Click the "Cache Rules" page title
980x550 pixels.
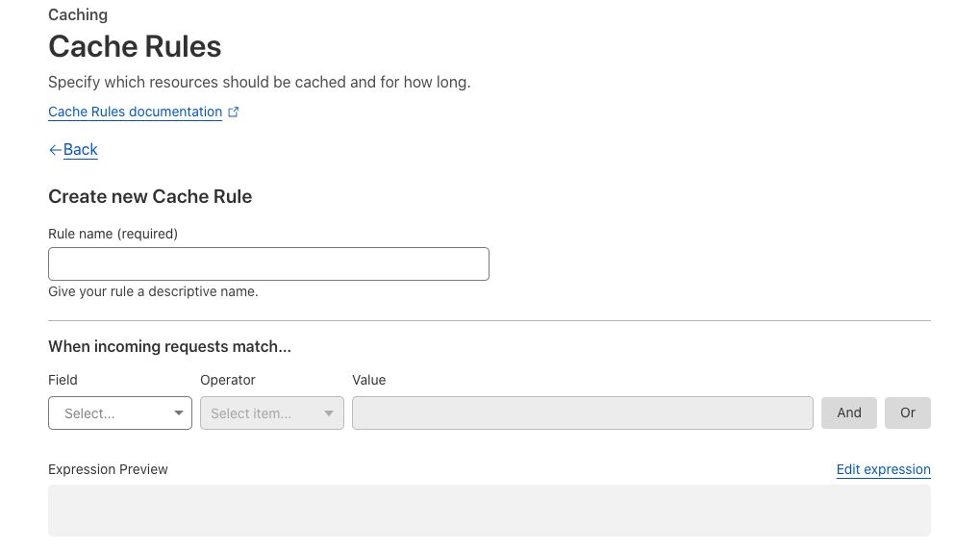[135, 46]
